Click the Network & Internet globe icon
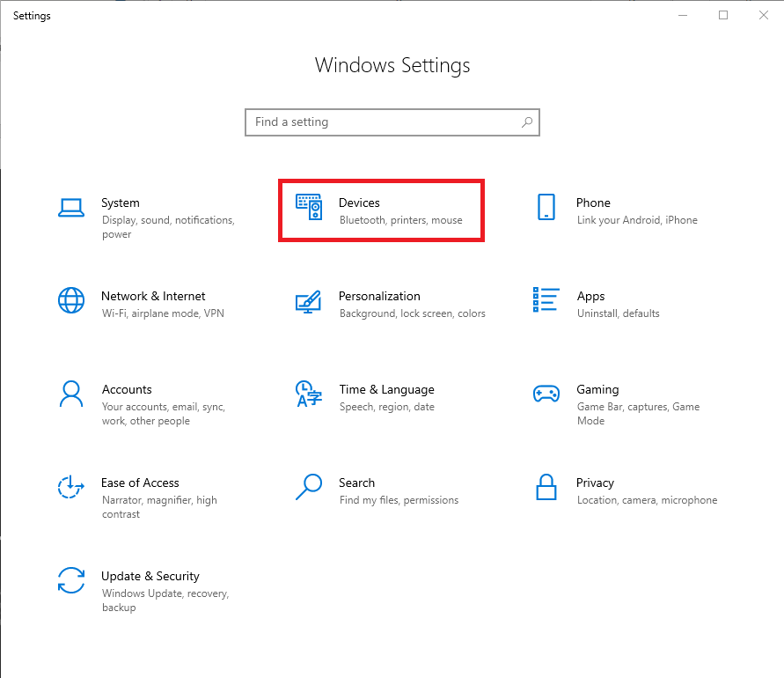Viewport: 784px width, 678px height. 71,300
